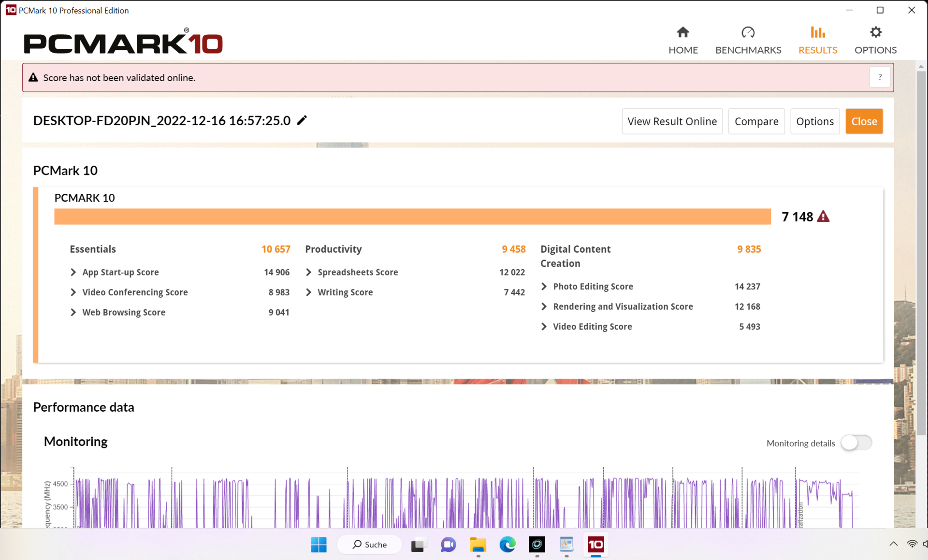This screenshot has width=928, height=560.
Task: Open help with the question mark button
Action: point(880,77)
